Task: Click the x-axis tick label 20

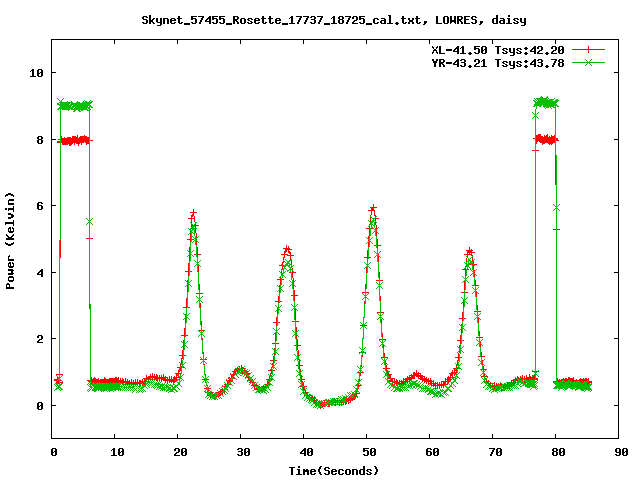Action: [x=180, y=452]
